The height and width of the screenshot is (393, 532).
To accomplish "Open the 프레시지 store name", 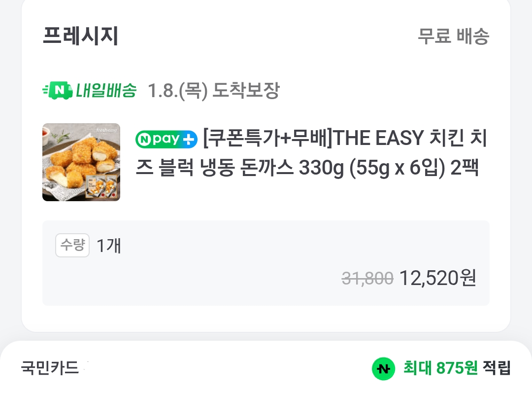I will 81,36.
